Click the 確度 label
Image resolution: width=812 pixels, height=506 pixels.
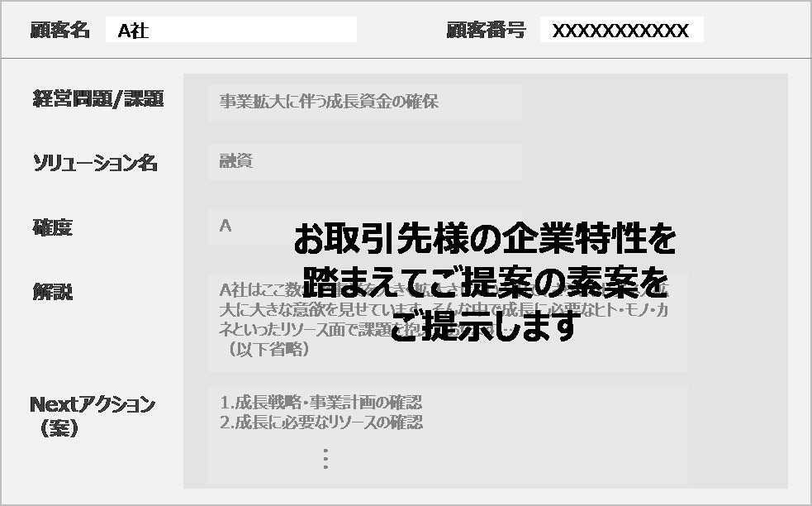52,227
